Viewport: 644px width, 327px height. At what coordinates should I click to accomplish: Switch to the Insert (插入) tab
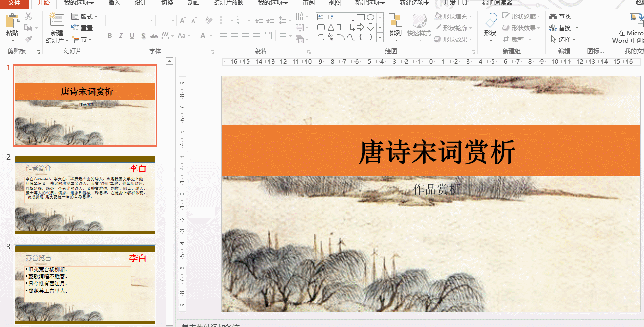114,3
